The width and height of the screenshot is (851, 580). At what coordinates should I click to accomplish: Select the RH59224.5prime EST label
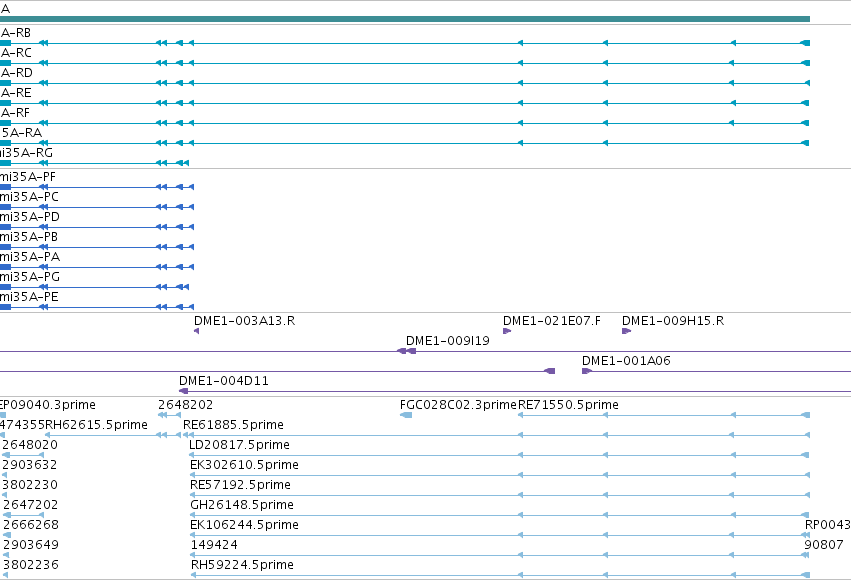point(242,565)
